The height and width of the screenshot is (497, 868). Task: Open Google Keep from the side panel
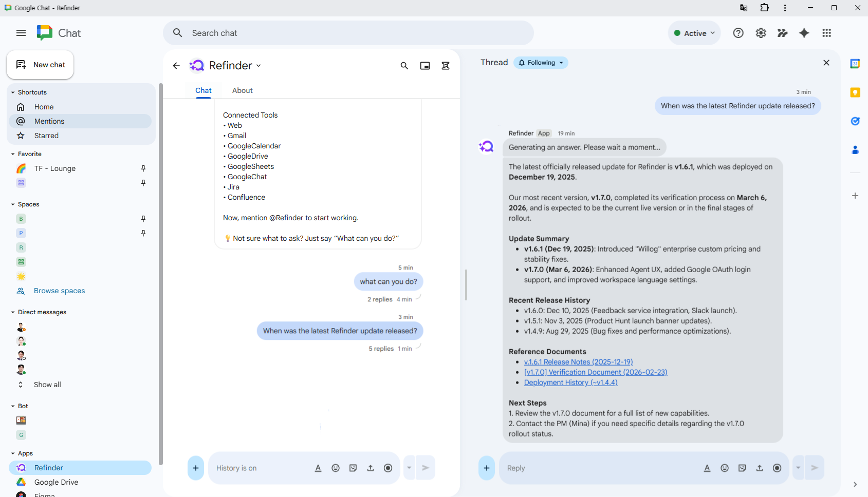tap(855, 92)
